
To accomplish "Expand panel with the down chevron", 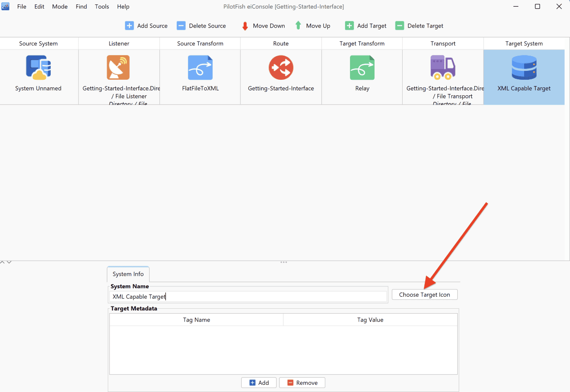I will [x=9, y=262].
